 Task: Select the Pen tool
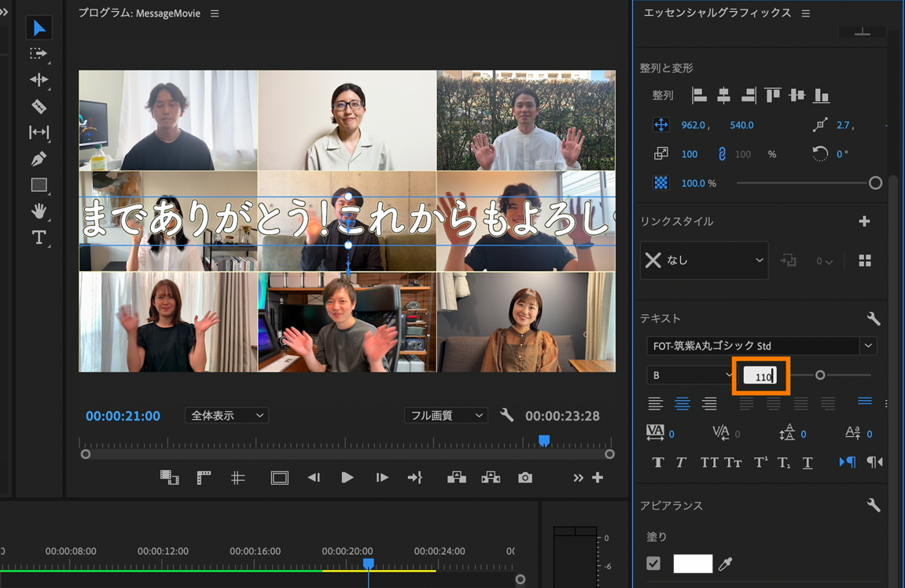click(x=39, y=159)
